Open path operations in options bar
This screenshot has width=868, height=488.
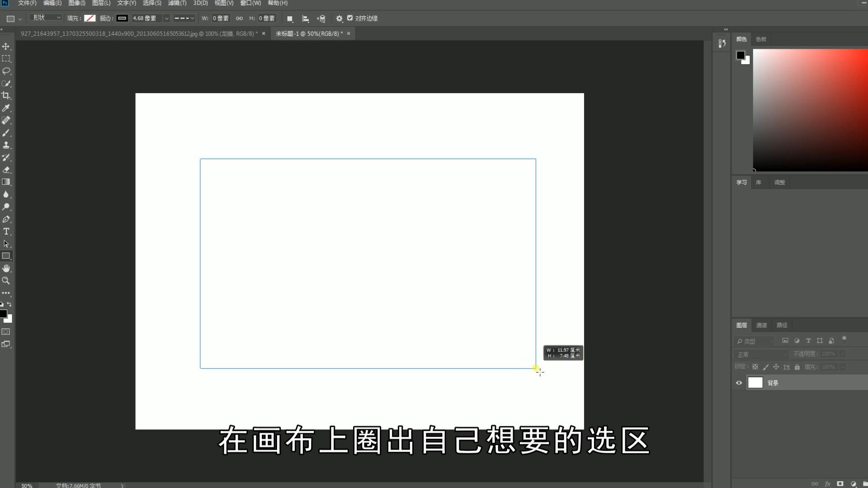290,19
